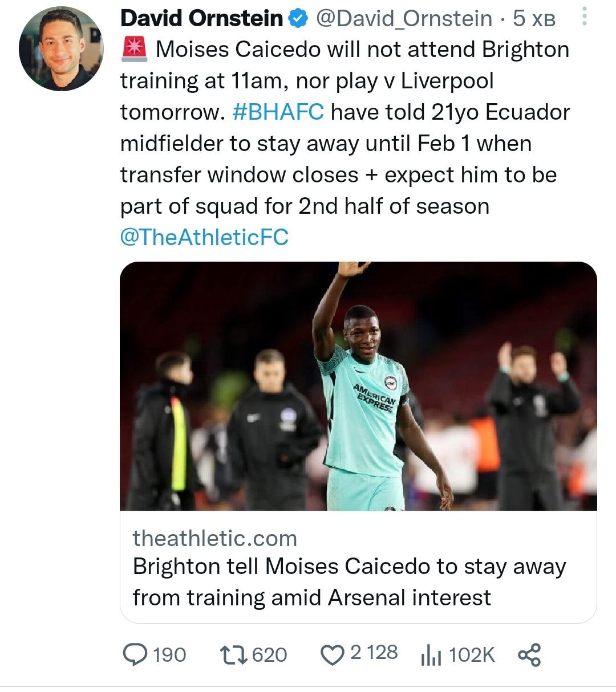616x692 pixels.
Task: Retweet using the arrows icon
Action: tap(233, 654)
